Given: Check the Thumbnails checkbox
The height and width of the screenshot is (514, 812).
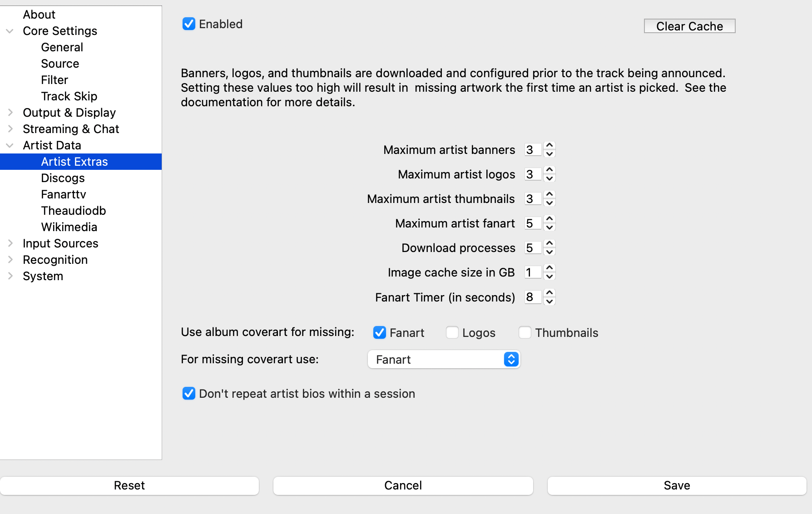Looking at the screenshot, I should pos(525,332).
